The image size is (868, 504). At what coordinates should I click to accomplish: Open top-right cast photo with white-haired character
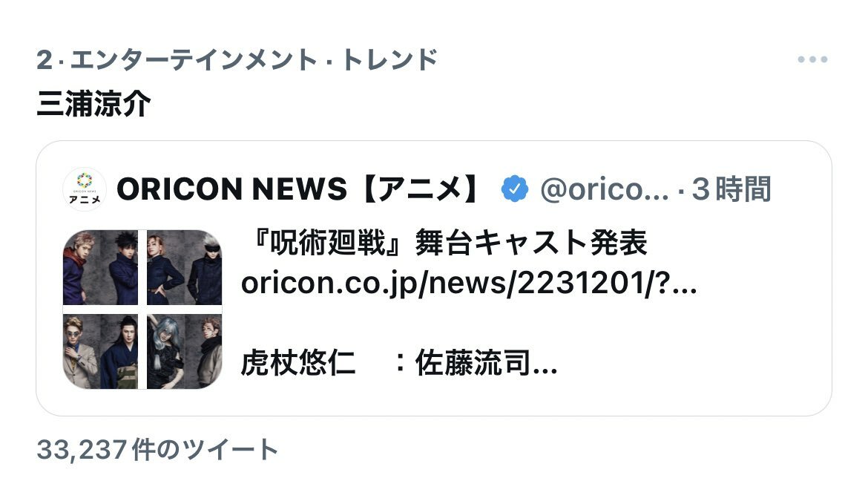(184, 267)
